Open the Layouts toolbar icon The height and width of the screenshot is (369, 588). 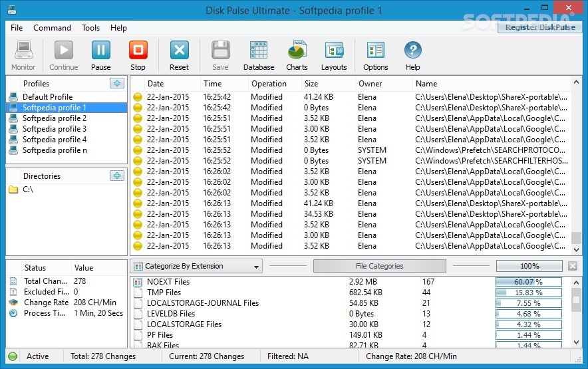pyautogui.click(x=334, y=51)
